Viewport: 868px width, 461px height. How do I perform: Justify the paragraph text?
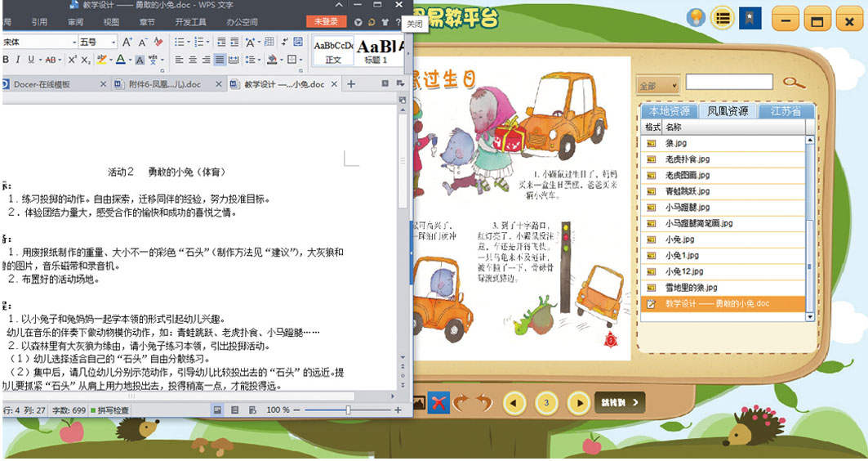point(220,60)
